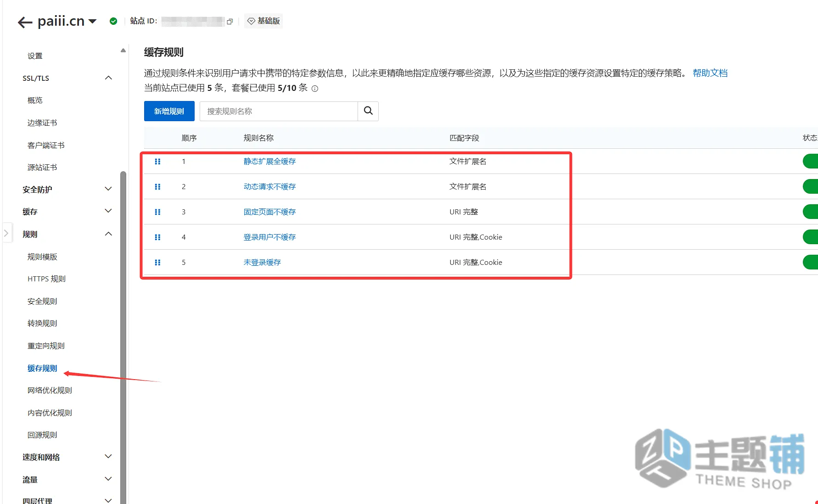The image size is (818, 504).
Task: Grab the drag handle of rule 1
Action: [157, 162]
